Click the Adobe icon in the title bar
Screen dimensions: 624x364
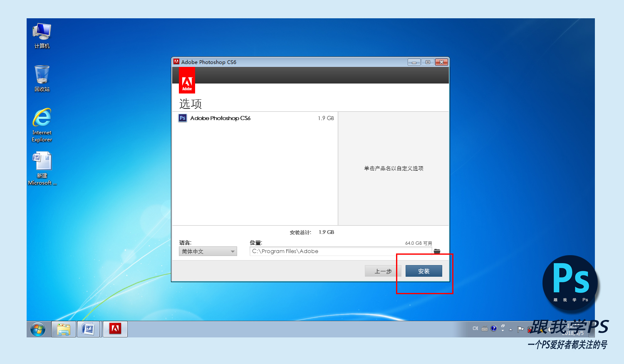(176, 61)
